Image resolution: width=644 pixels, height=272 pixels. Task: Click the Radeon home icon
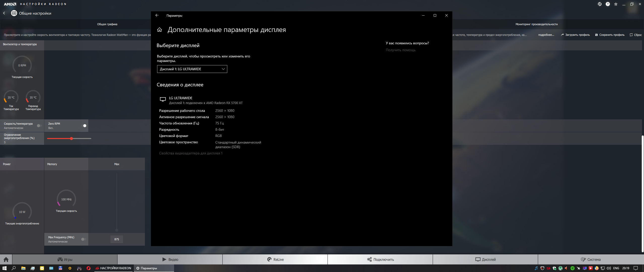click(x=6, y=259)
